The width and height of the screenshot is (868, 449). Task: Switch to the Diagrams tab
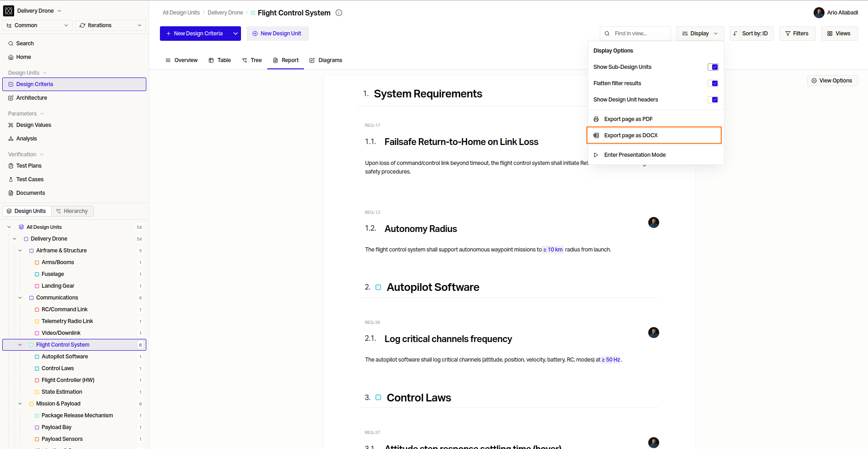point(326,60)
